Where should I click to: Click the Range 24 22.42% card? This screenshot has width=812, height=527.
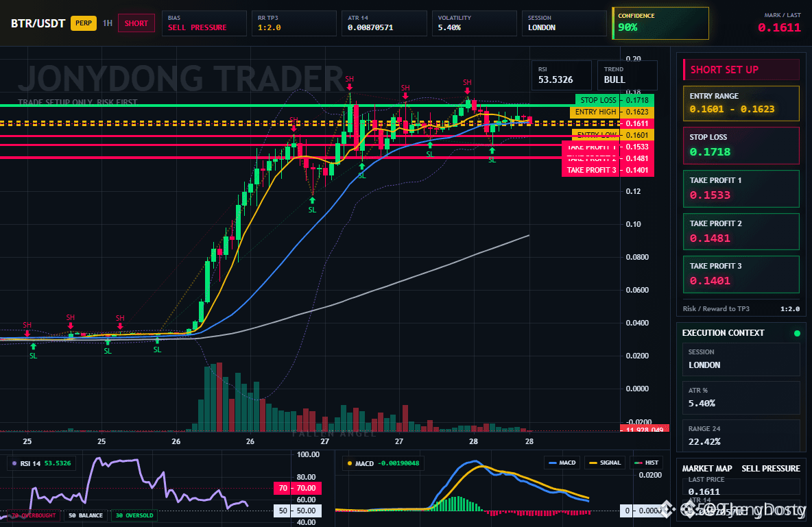[x=741, y=436]
